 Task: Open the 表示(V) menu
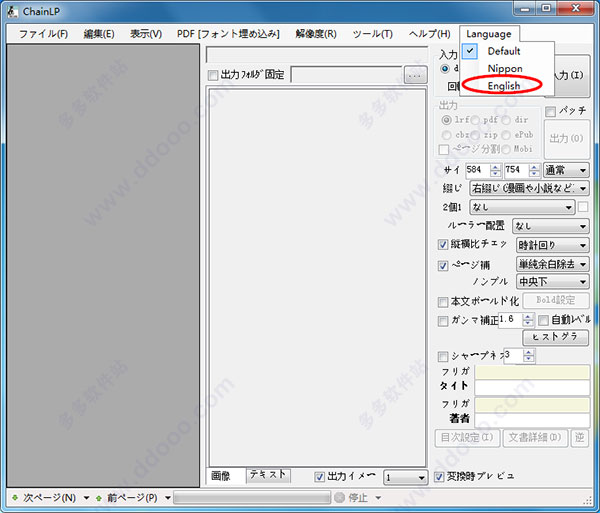(146, 34)
